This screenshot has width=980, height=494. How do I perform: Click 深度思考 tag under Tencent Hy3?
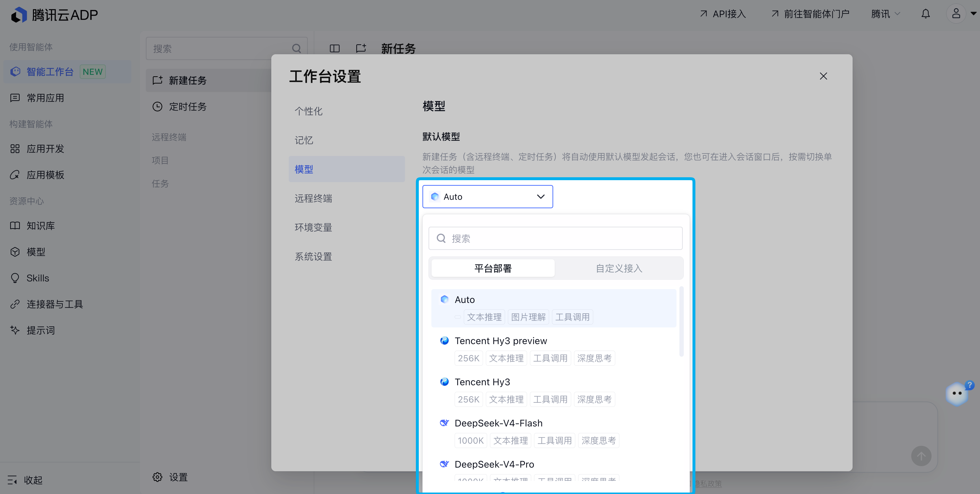pos(594,399)
